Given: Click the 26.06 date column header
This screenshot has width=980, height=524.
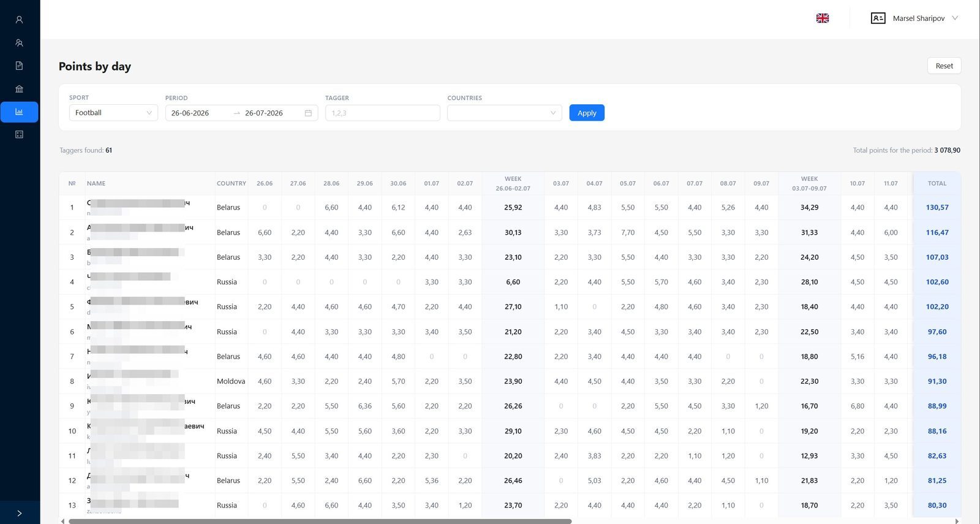Looking at the screenshot, I should pyautogui.click(x=265, y=183).
